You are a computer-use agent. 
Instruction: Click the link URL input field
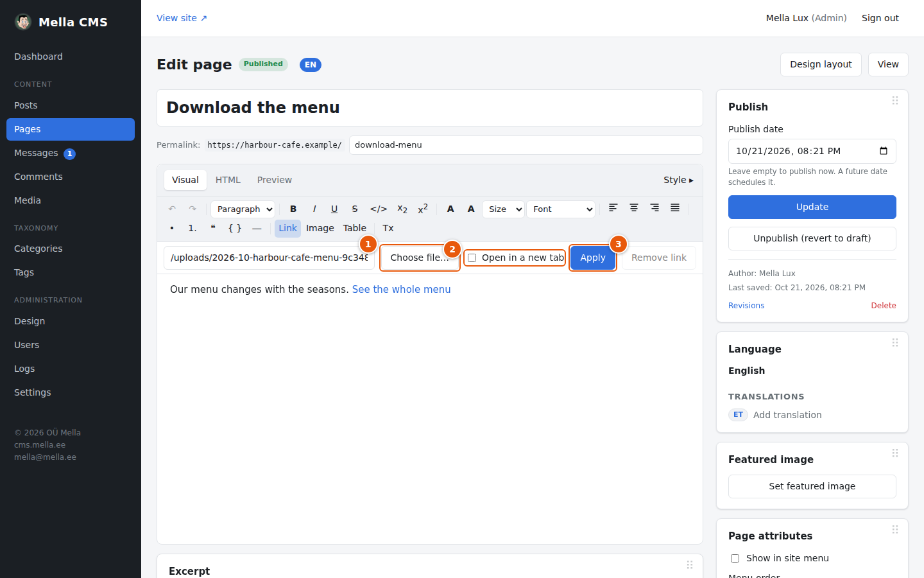269,258
